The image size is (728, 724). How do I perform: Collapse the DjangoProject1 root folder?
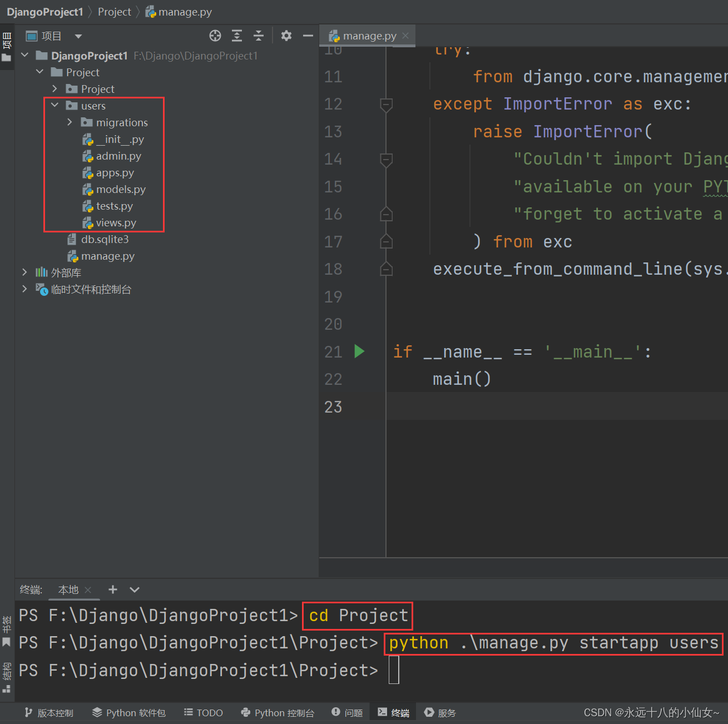pos(25,56)
